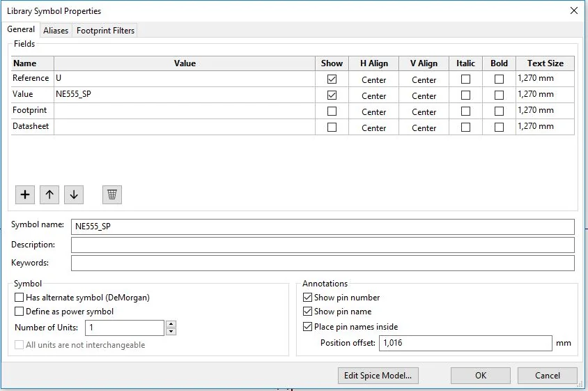Switch to the Aliases tab
The width and height of the screenshot is (588, 391).
click(x=56, y=31)
